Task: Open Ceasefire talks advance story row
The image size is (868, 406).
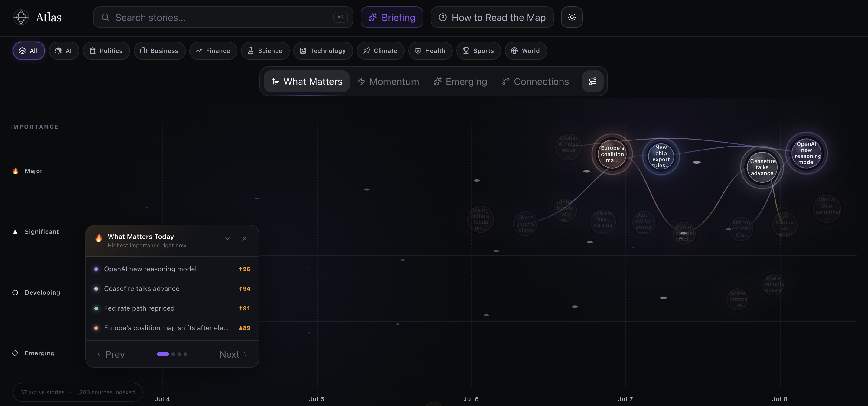Action: (x=172, y=288)
